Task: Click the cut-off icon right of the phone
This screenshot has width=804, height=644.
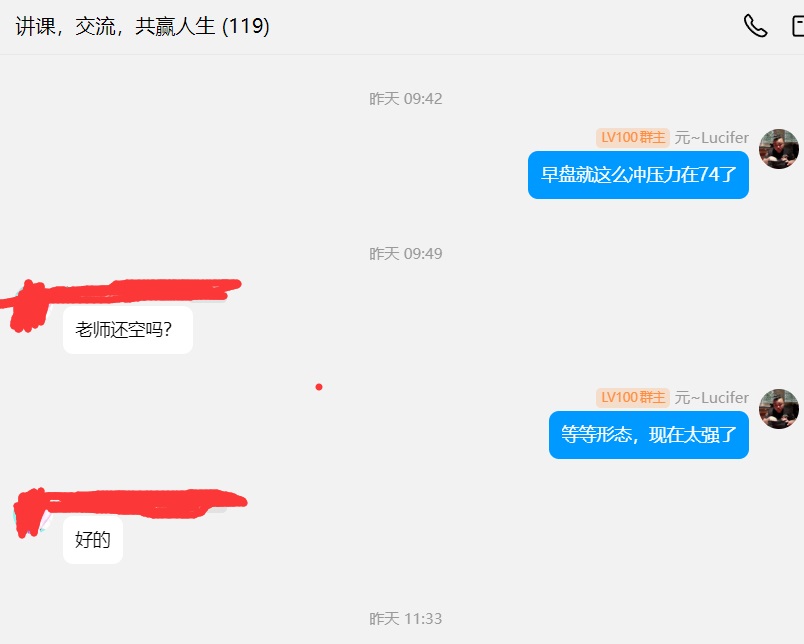Action: coord(797,26)
